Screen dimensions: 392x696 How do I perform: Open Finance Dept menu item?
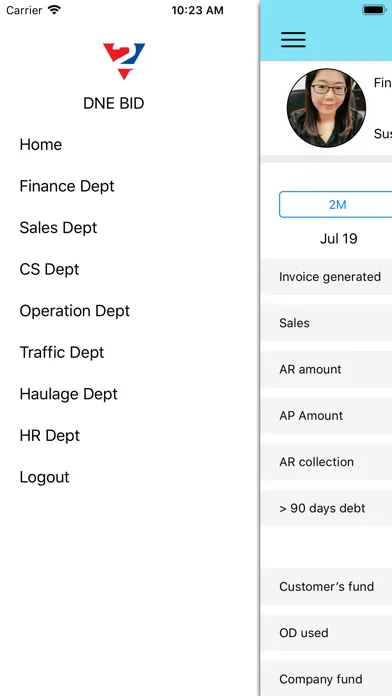point(67,186)
